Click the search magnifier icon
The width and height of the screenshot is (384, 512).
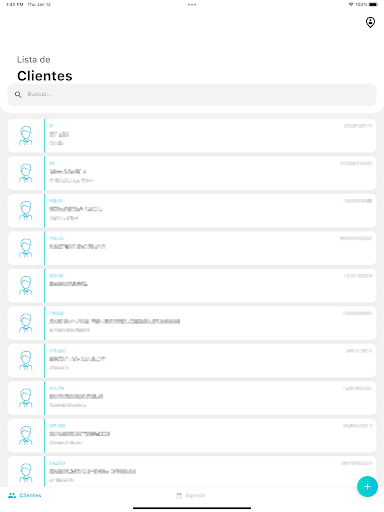18,95
